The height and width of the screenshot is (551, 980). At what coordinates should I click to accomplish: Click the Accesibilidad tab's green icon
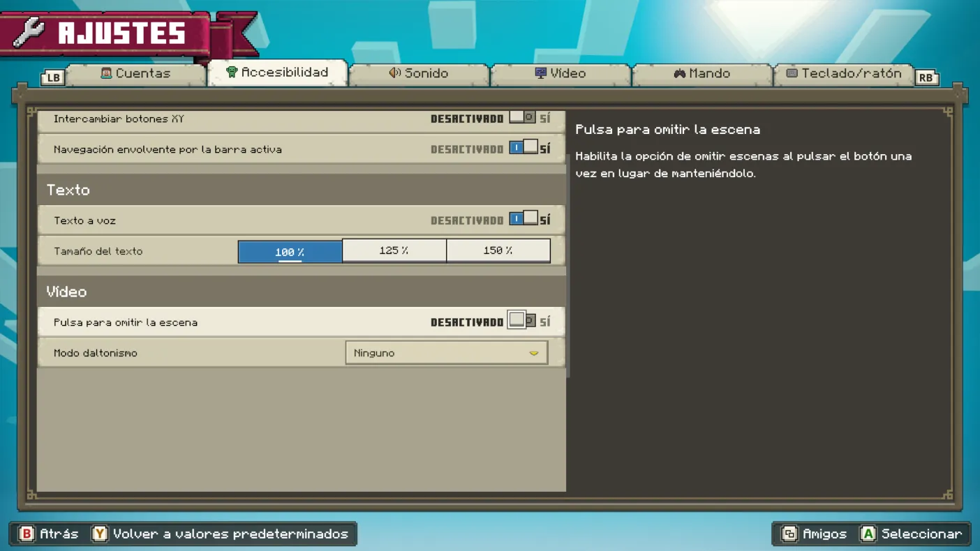(232, 72)
